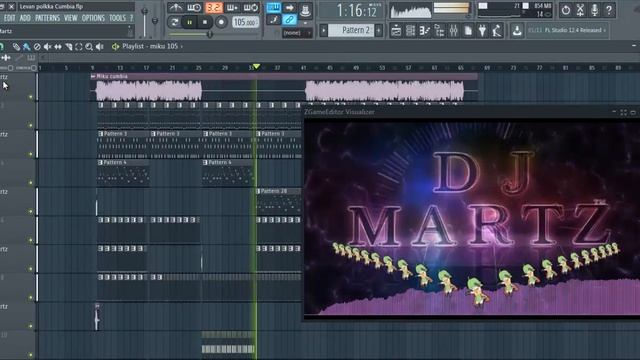Click the undo history circular arrow icon
This screenshot has height=360, width=640.
(565, 10)
